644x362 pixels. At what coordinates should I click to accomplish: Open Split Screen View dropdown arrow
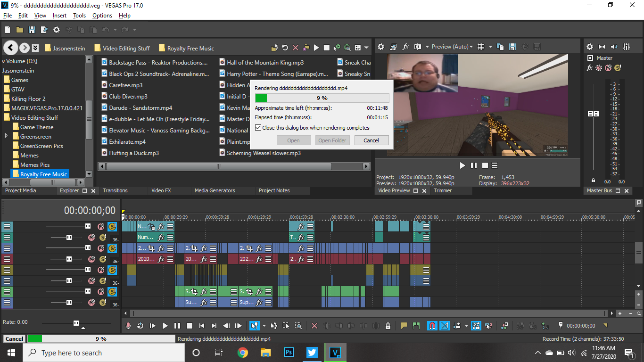pos(427,47)
